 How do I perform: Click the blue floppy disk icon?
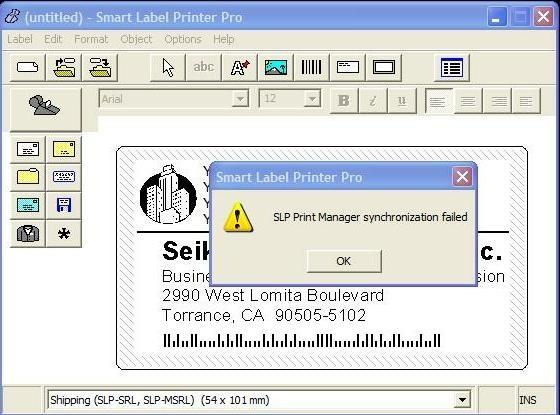click(64, 205)
